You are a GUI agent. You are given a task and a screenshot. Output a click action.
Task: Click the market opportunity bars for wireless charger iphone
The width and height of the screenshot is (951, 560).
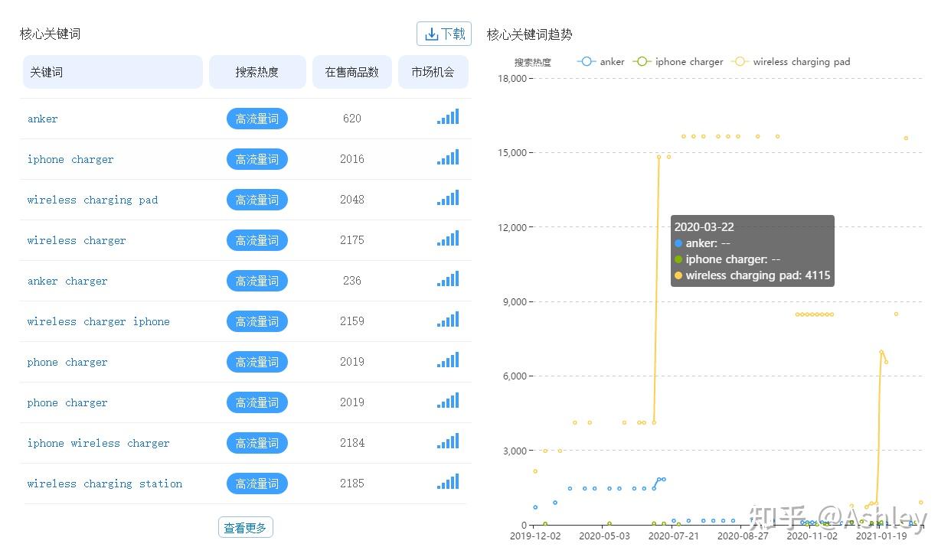coord(448,319)
